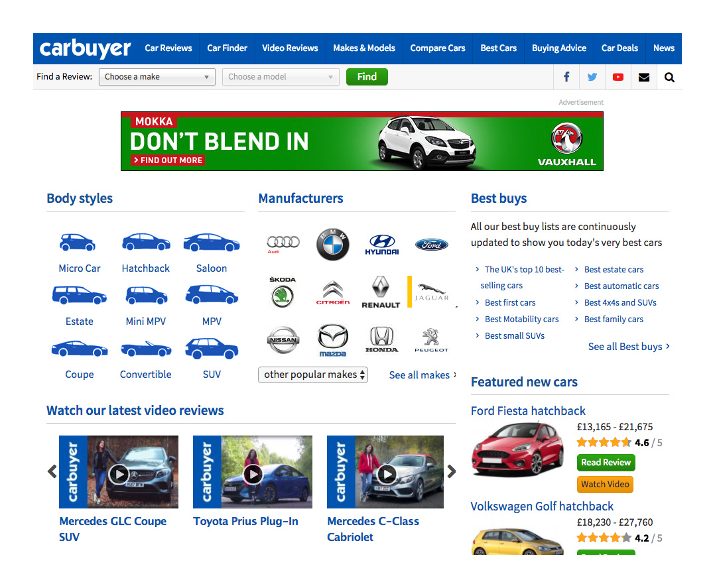Image resolution: width=715 pixels, height=588 pixels.
Task: Open the Twitter social icon
Action: pyautogui.click(x=592, y=77)
